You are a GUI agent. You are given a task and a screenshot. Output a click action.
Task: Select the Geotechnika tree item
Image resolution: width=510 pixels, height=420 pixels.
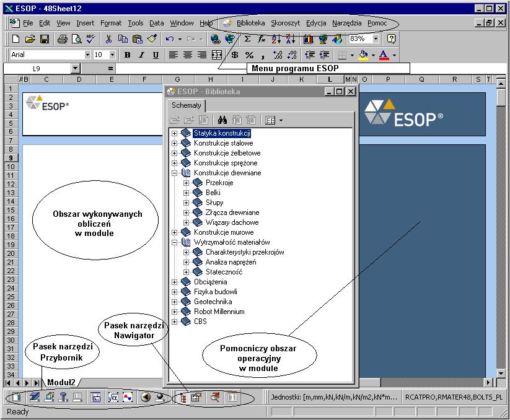point(213,302)
